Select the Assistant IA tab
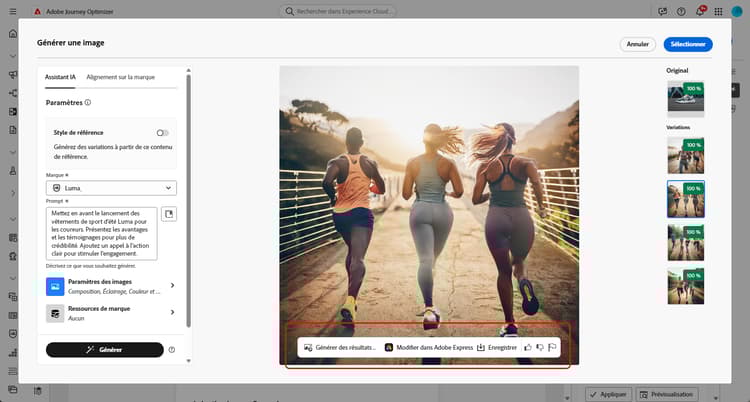 60,77
